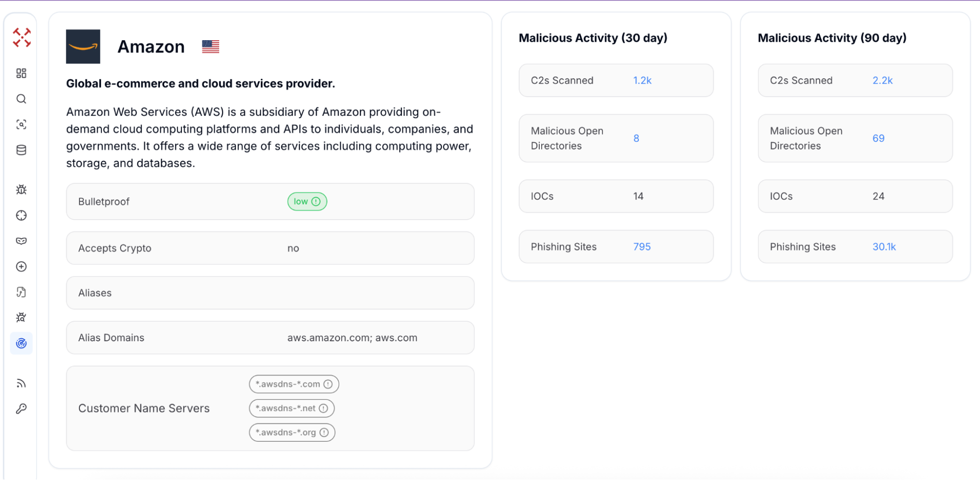Screen dimensions: 980x480
Task: Click the Global e-commerce tagline text
Action: coord(201,83)
